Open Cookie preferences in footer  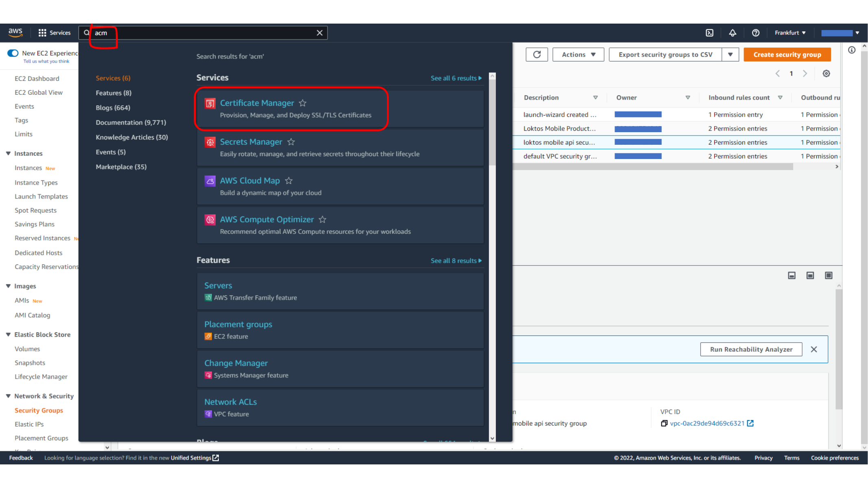(835, 458)
